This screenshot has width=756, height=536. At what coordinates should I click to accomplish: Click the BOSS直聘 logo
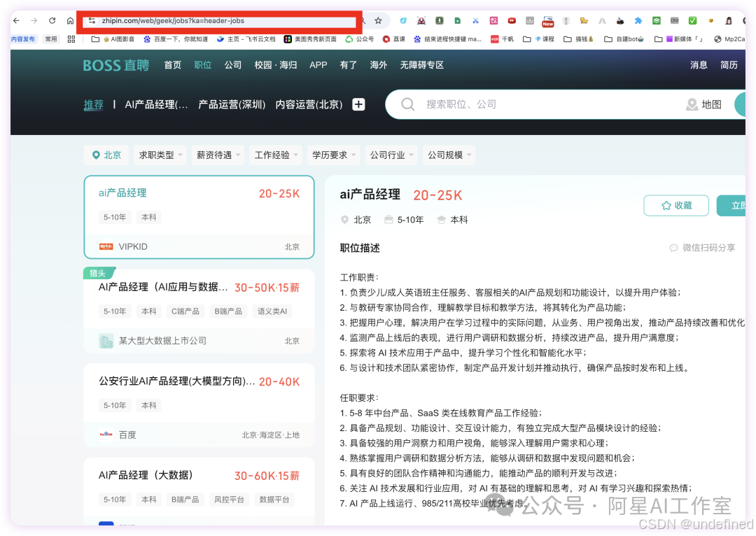115,64
